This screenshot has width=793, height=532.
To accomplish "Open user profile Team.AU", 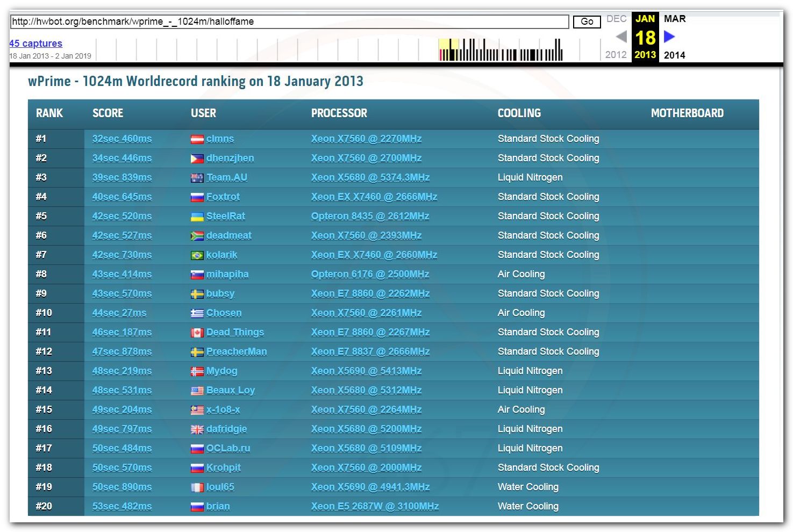I will point(226,177).
